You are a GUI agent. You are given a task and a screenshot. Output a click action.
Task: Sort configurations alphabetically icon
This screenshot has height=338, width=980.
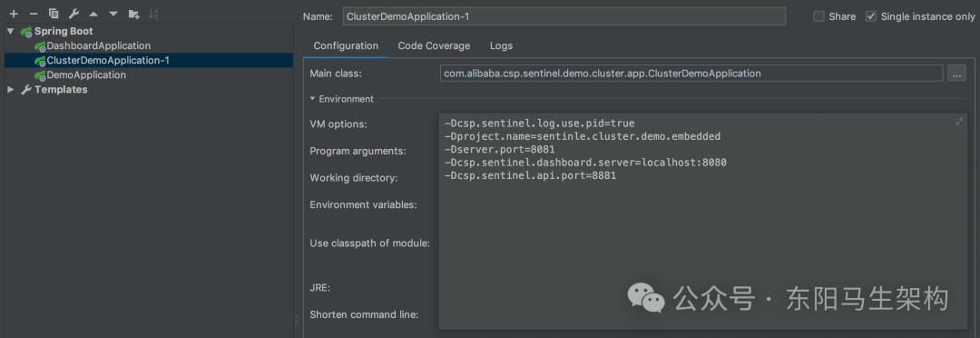coord(153,14)
